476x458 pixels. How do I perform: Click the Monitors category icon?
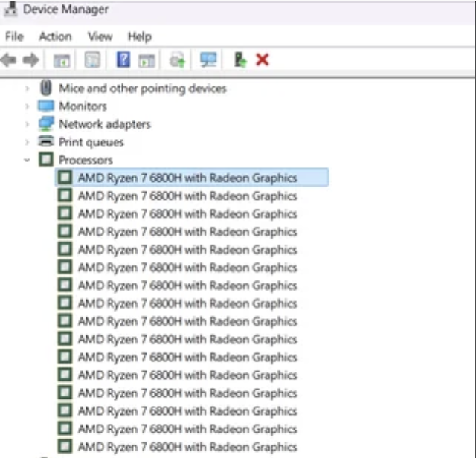pyautogui.click(x=46, y=106)
